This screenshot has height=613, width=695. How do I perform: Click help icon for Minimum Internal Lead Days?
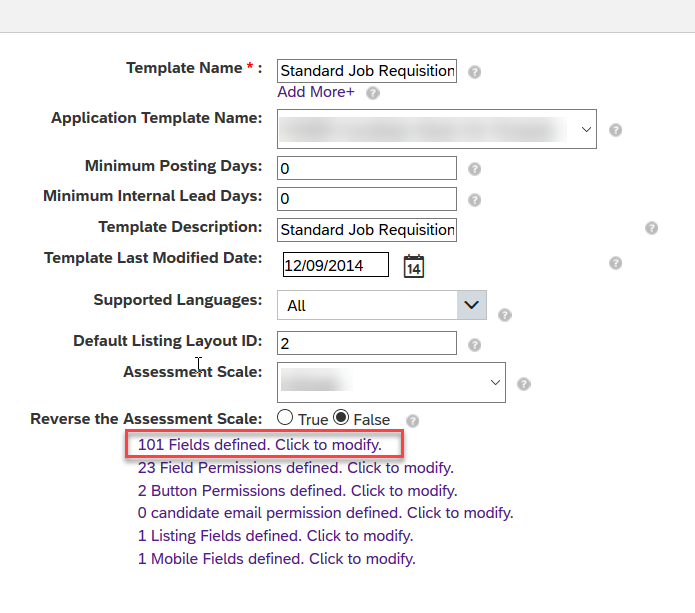(x=474, y=200)
